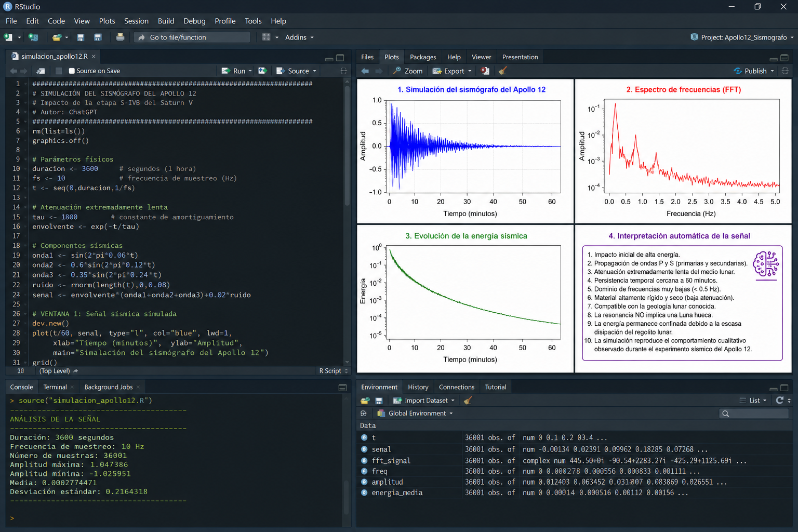Maximize the Environment pane
798x532 pixels.
coord(784,388)
